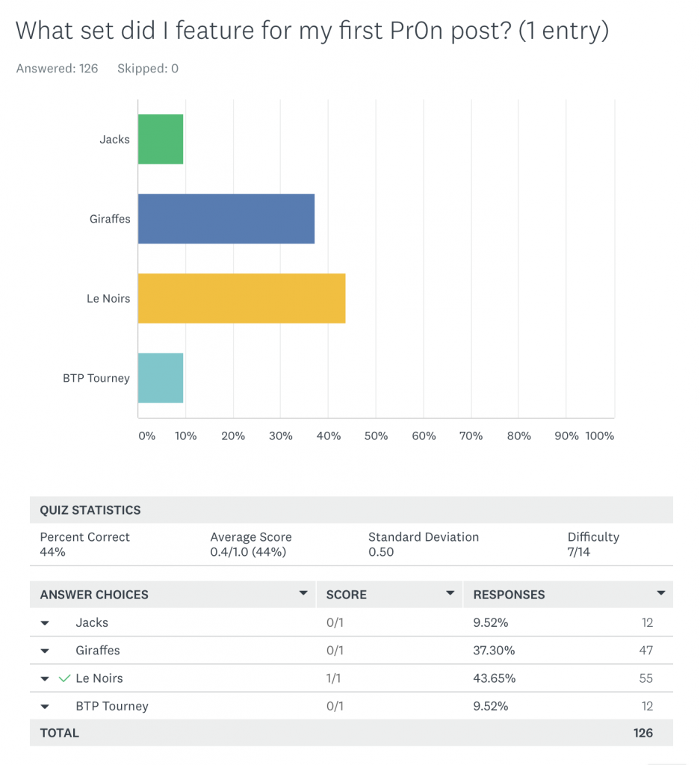Click the Difficulty 7/14 statistic
This screenshot has width=700, height=765.
point(593,545)
